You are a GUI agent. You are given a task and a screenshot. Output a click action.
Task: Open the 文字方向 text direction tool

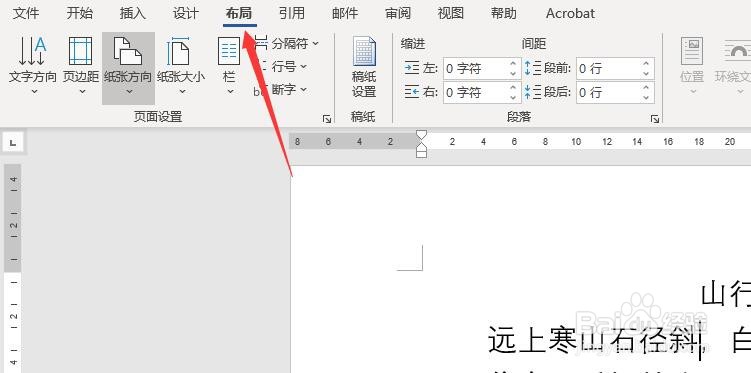33,65
